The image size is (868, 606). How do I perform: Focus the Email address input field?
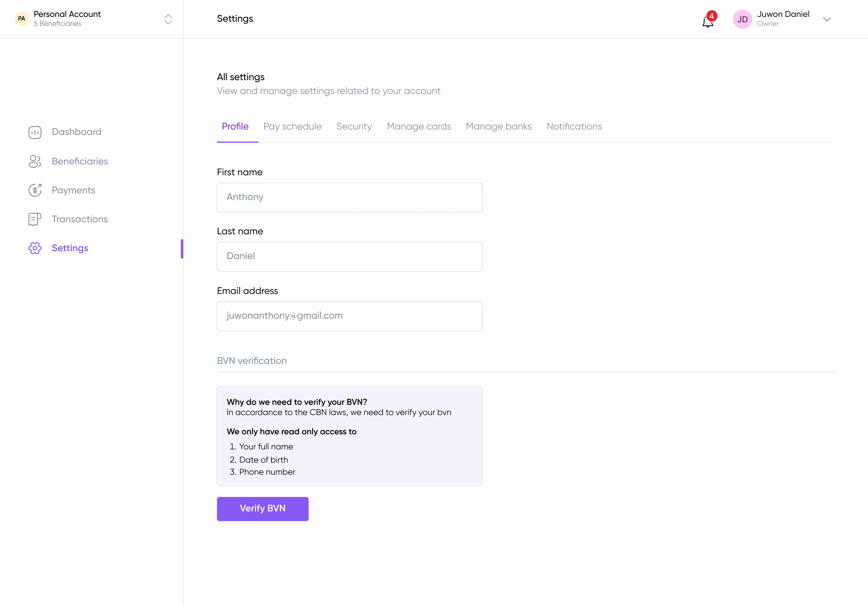pyautogui.click(x=349, y=316)
